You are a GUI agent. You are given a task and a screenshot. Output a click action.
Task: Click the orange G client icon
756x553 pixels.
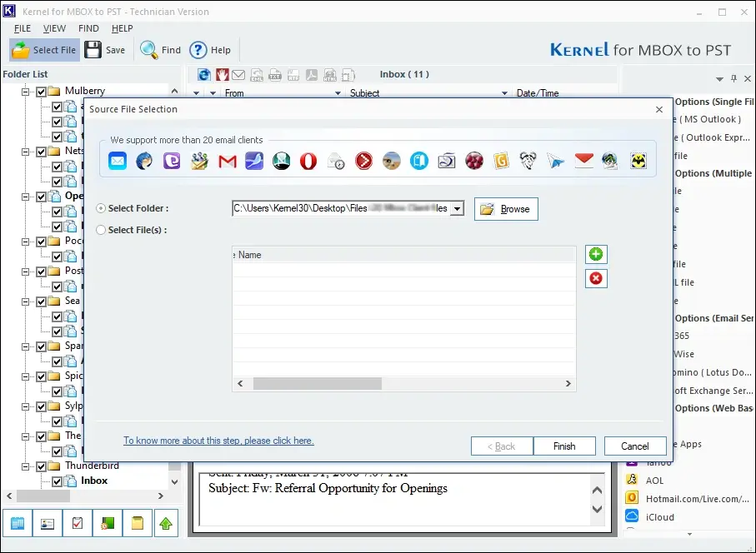[x=501, y=161]
